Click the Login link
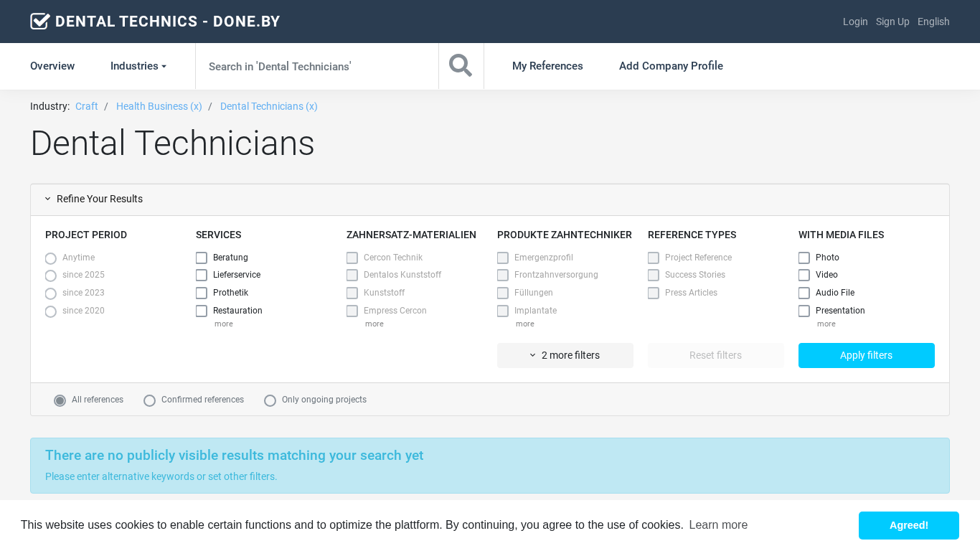Image resolution: width=980 pixels, height=551 pixels. 855,22
